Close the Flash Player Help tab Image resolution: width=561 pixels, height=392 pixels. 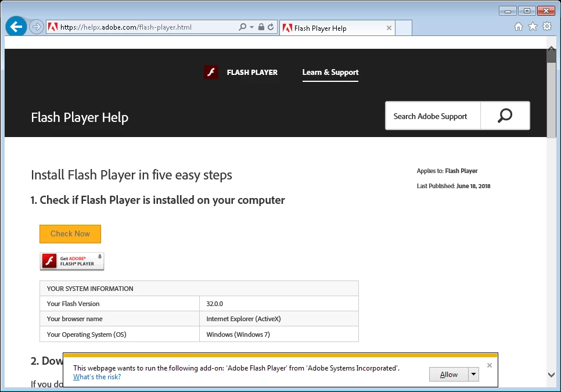[x=389, y=28]
